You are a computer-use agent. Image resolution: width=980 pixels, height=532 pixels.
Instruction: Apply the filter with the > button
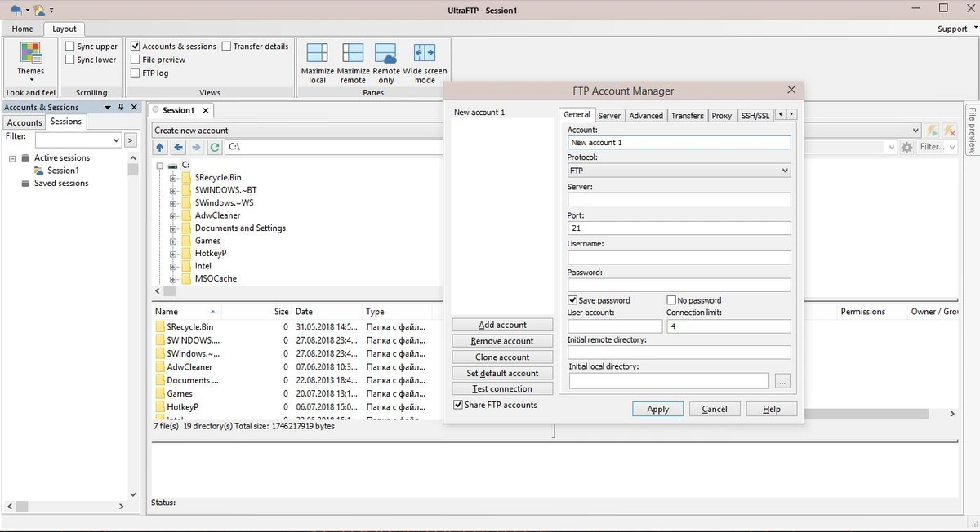[x=130, y=140]
